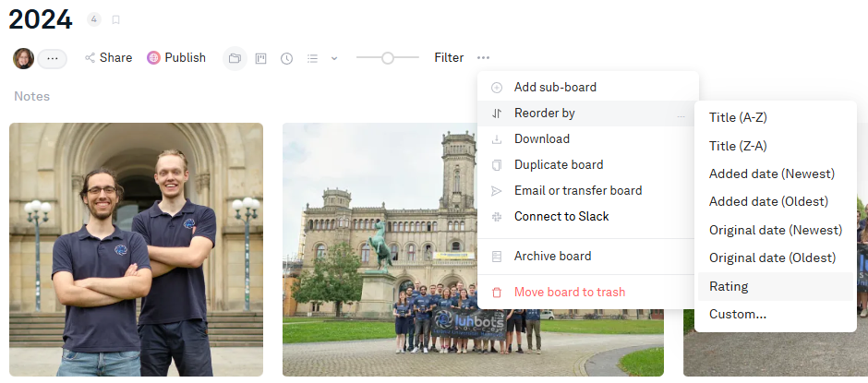Switch to timeline clock view
This screenshot has height=383, width=868.
pyautogui.click(x=287, y=58)
